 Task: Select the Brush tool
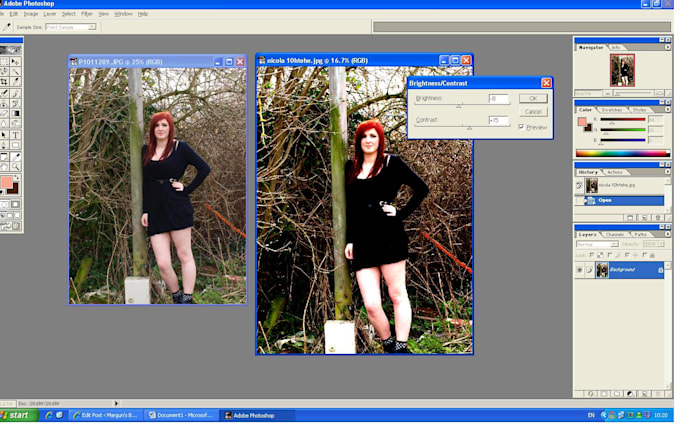pos(15,93)
